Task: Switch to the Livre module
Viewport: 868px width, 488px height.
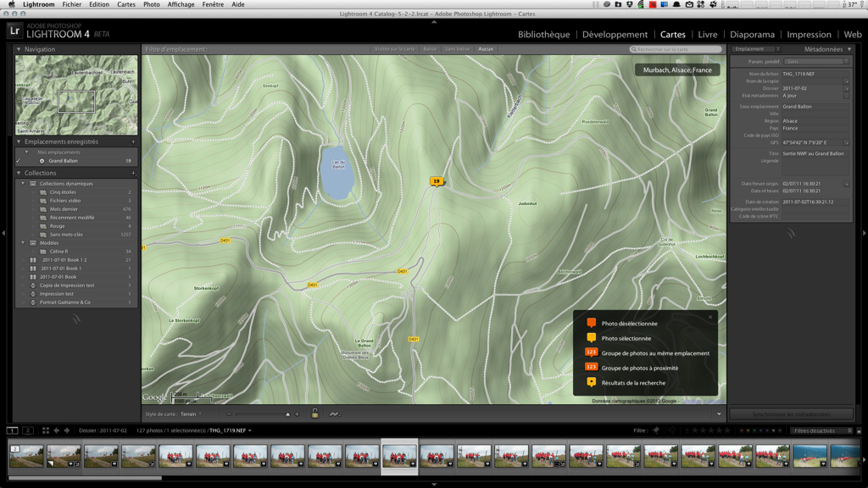Action: (x=708, y=34)
